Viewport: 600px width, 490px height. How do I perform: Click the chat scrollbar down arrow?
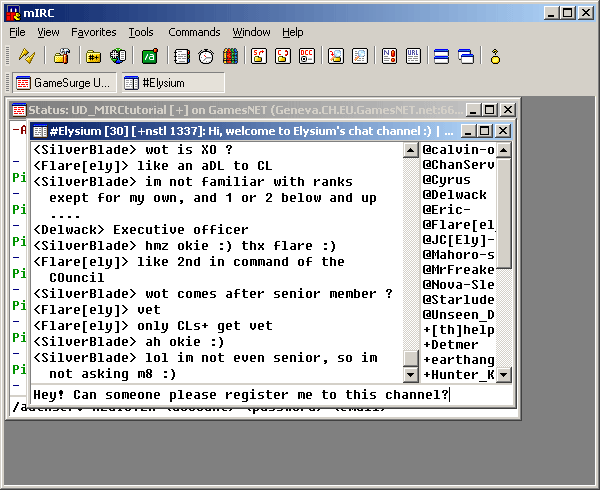411,374
